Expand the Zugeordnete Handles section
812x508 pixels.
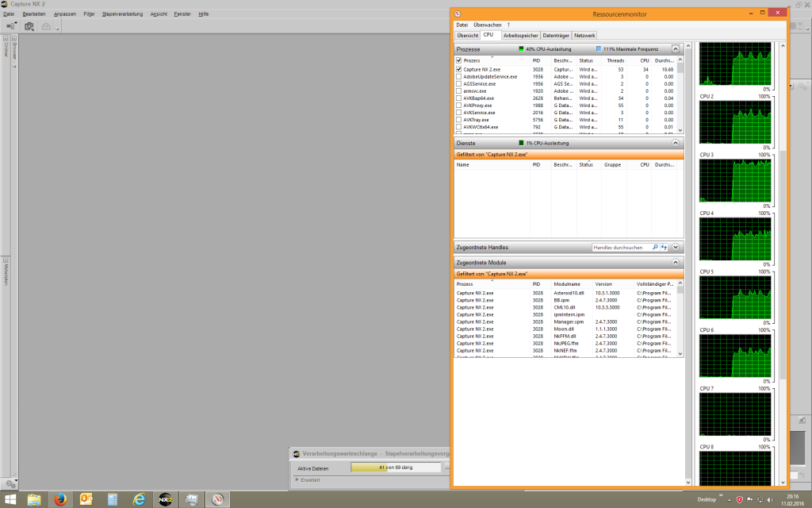click(x=676, y=248)
